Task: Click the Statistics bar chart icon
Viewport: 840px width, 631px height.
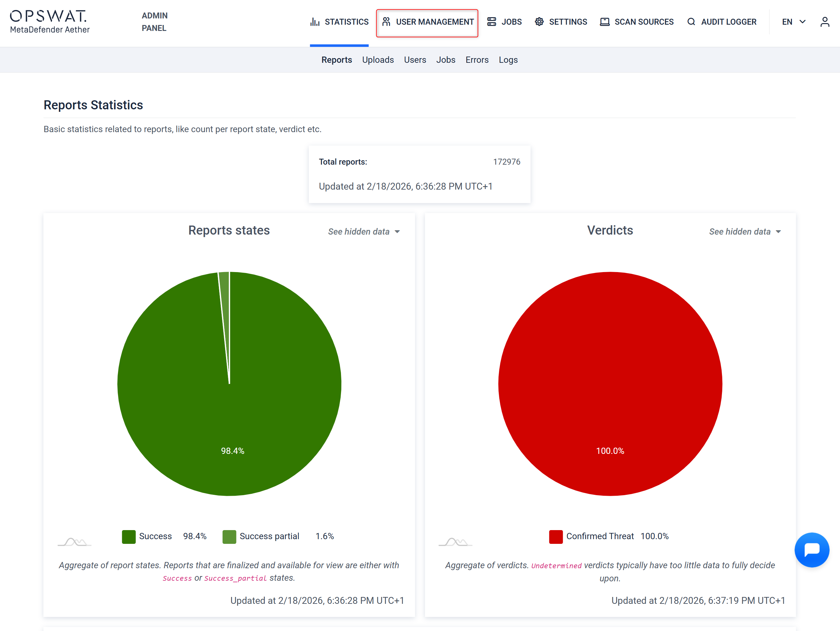Action: click(x=315, y=22)
